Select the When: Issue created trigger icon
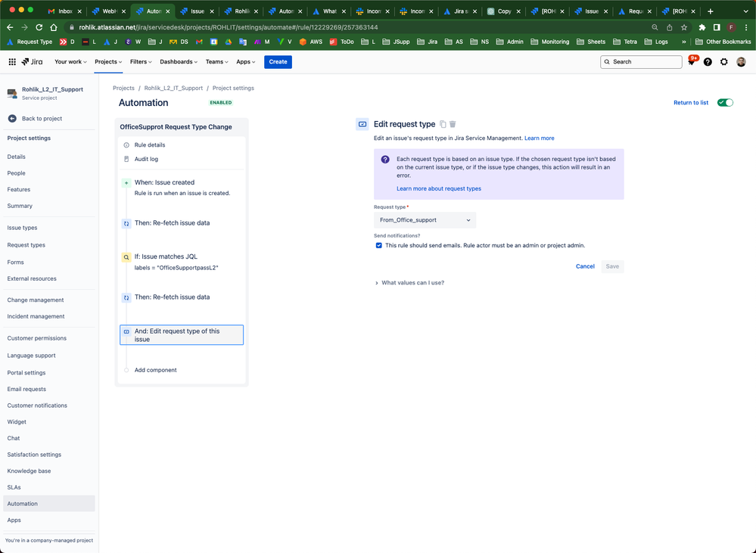Image resolution: width=756 pixels, height=553 pixels. (x=126, y=182)
